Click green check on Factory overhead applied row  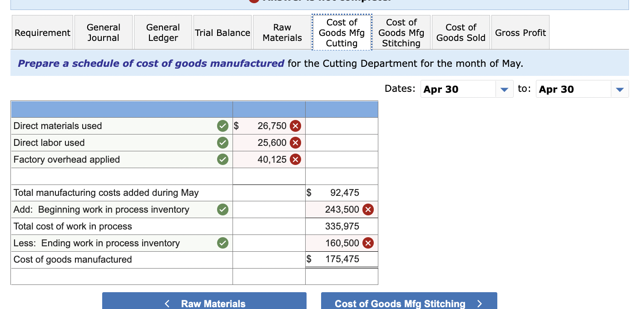tap(223, 159)
